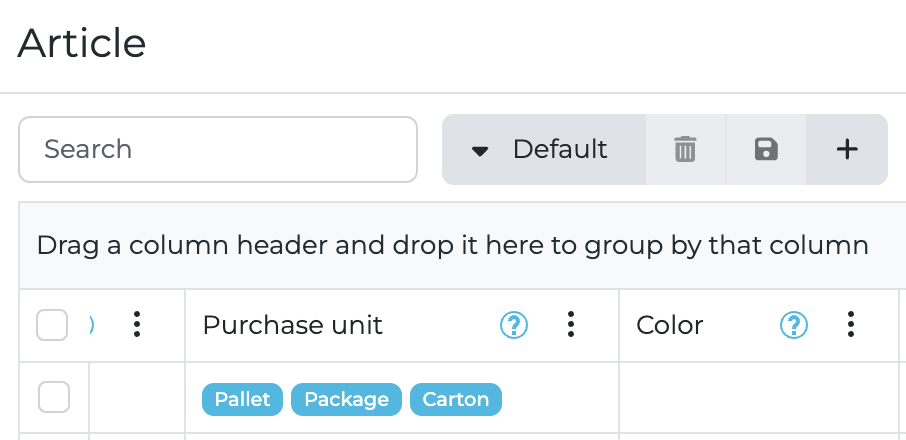Sort by Color column header
Viewport: 906px width, 440px height.
[670, 325]
